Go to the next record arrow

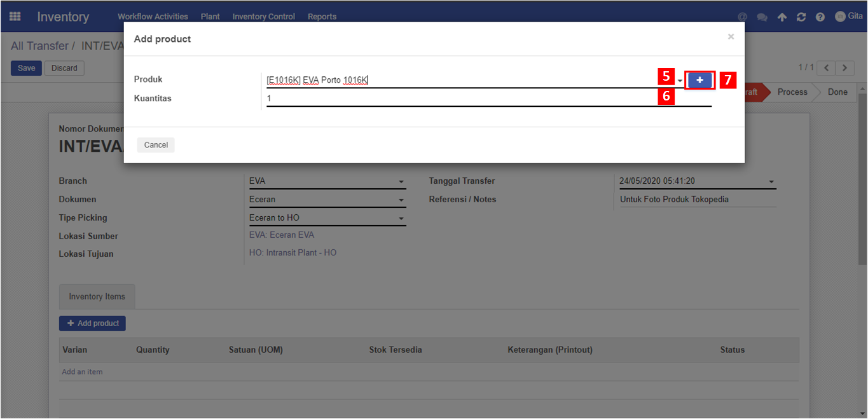[x=844, y=67]
